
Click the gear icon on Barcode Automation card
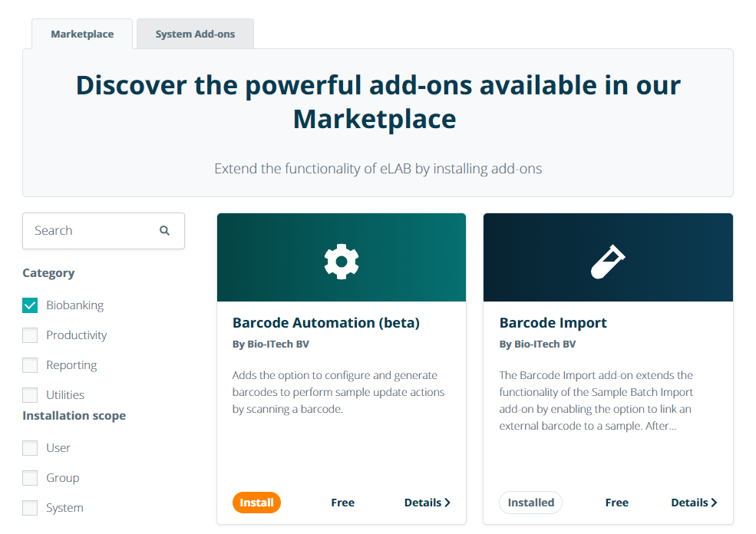point(342,262)
